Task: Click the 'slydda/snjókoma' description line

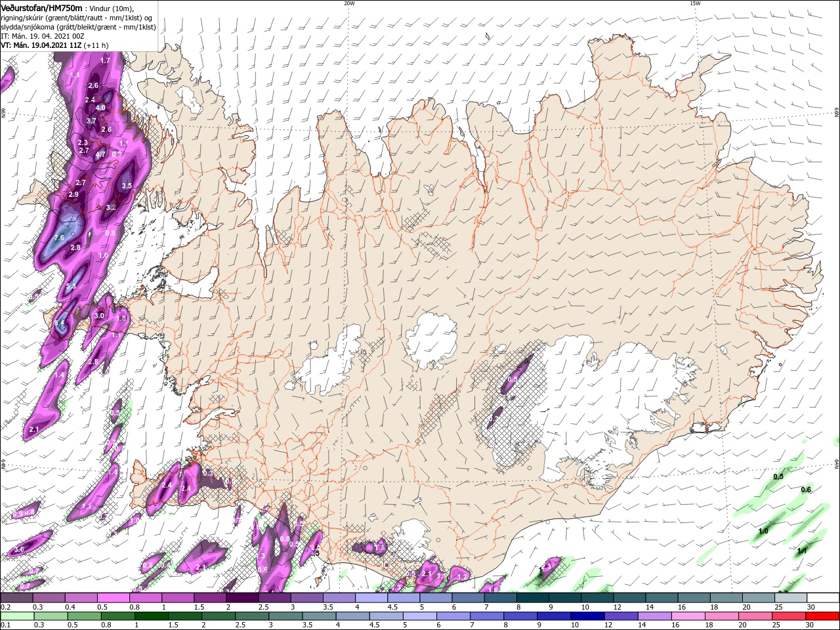Action: coord(78,27)
